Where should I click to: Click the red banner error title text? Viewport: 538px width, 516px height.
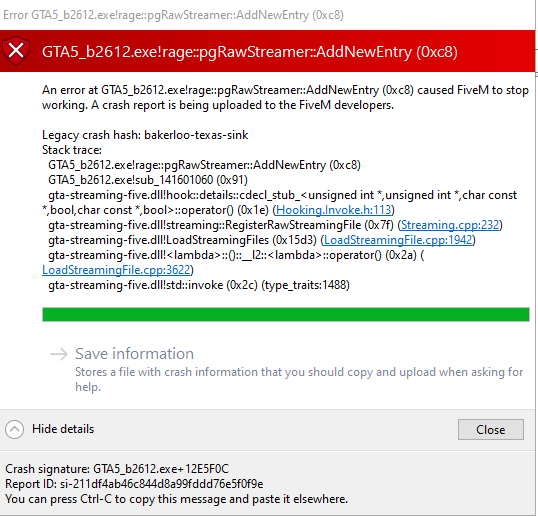[249, 52]
